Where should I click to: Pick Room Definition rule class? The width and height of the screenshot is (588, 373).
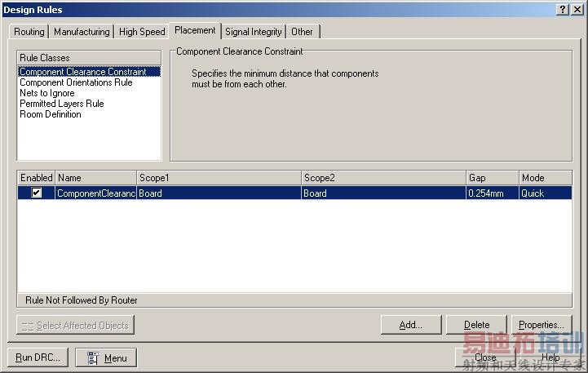(51, 114)
